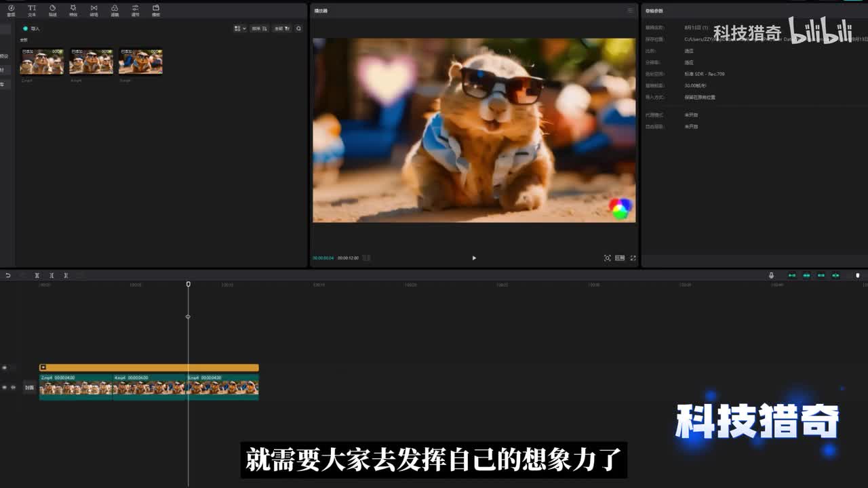Click the microphone record voiceover icon
Viewport: 868px width, 488px height.
click(x=771, y=275)
